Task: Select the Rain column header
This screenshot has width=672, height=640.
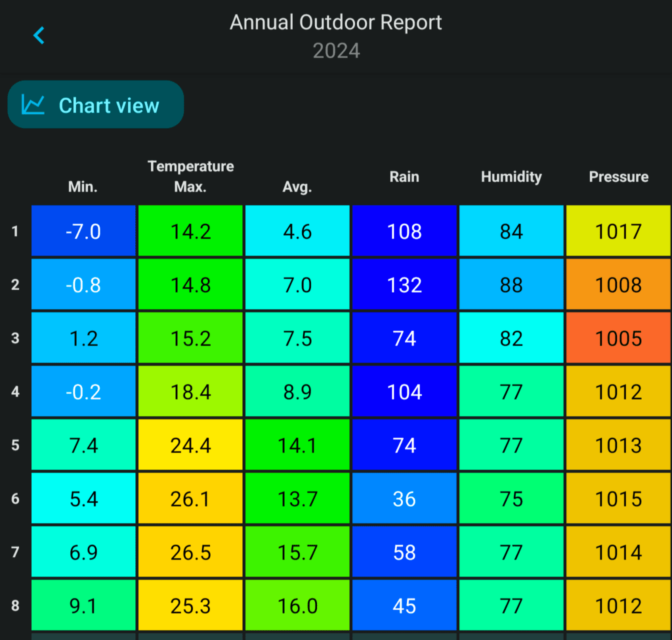Action: (x=404, y=177)
